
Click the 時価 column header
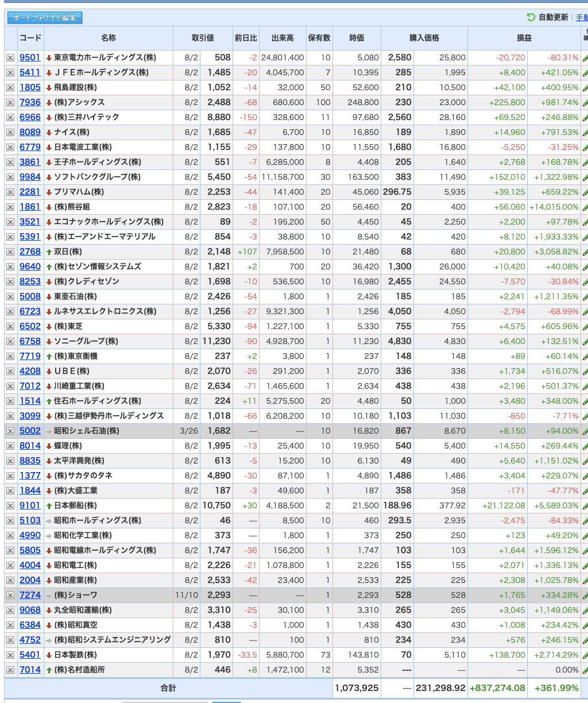point(357,38)
